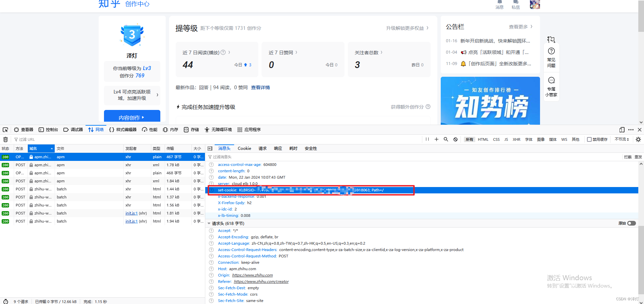Click the filter headers input field
Viewport: 644px width, 304px height.
[413, 157]
